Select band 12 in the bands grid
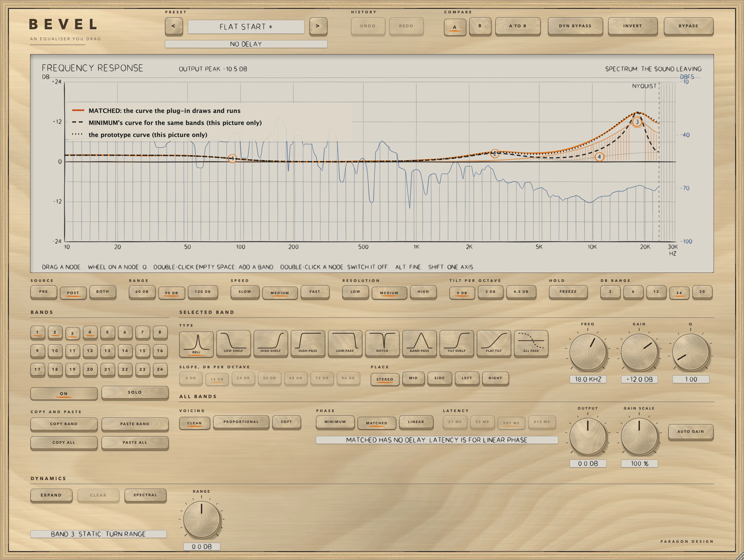The width and height of the screenshot is (744, 560). 90,351
